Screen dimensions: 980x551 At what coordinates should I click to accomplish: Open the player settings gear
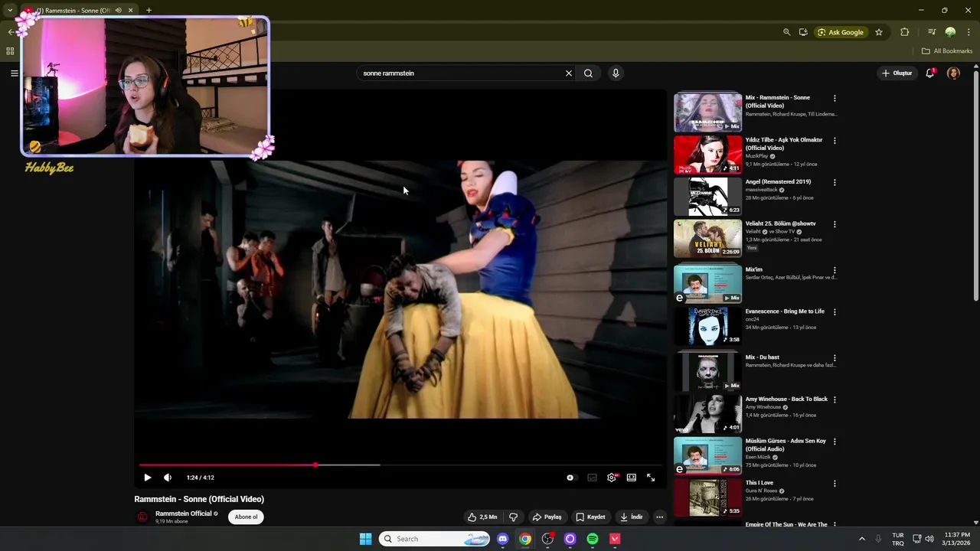pos(612,478)
